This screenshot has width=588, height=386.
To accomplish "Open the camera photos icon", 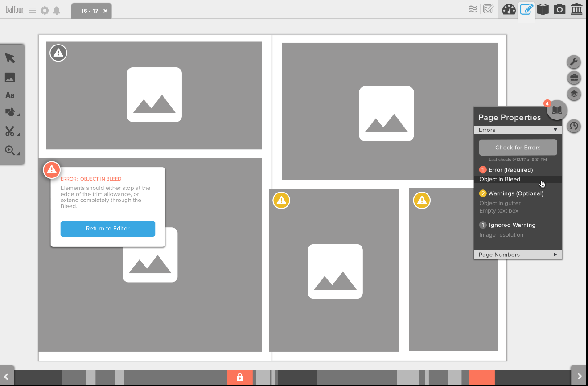I will pyautogui.click(x=559, y=9).
